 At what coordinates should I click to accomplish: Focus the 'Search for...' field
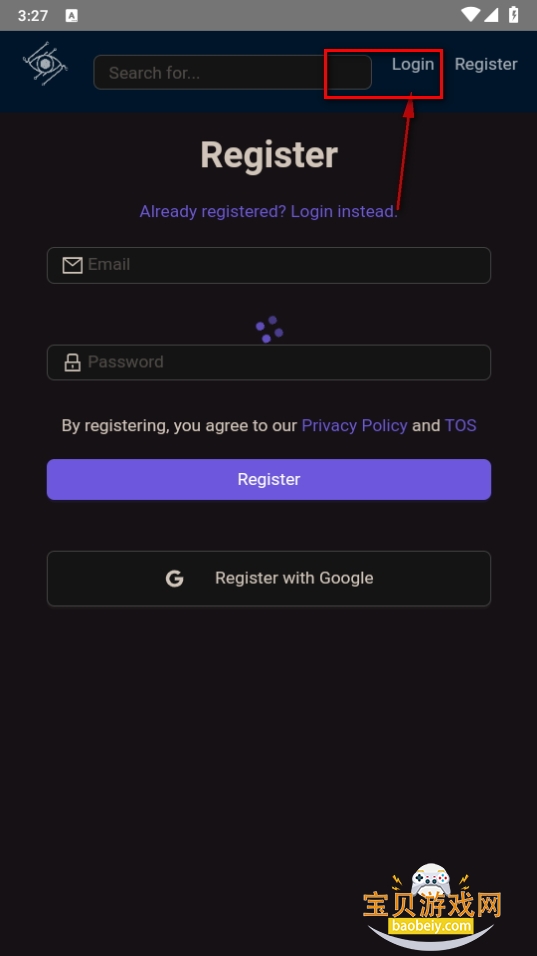232,73
